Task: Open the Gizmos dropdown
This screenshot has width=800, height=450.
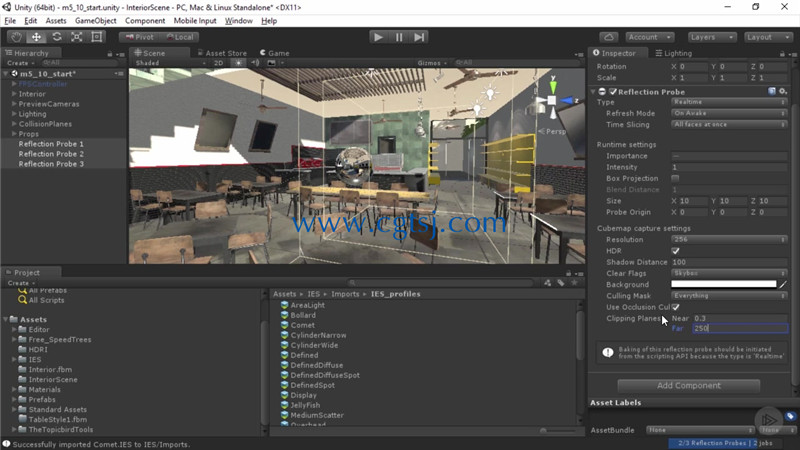Action: coord(432,63)
